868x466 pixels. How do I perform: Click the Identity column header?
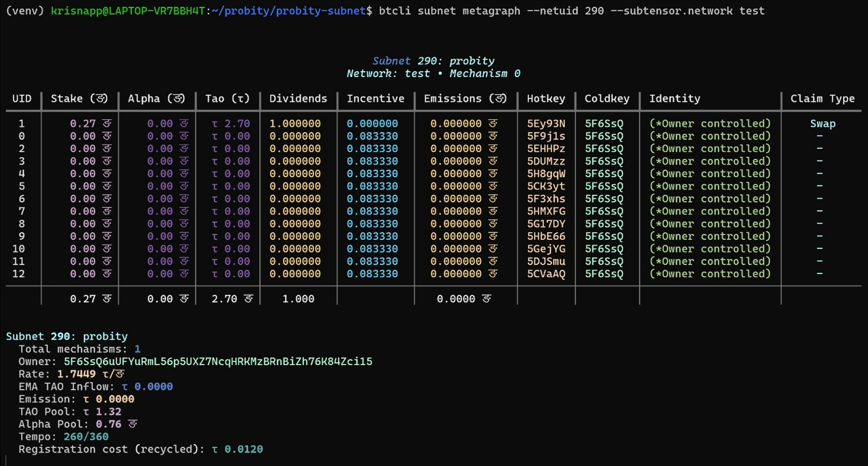click(x=674, y=99)
